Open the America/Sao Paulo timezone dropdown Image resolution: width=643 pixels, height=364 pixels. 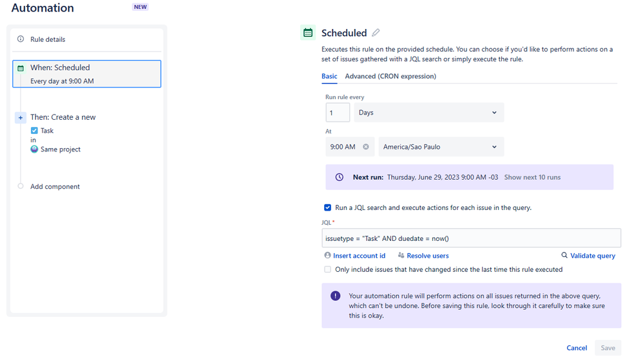pyautogui.click(x=441, y=147)
